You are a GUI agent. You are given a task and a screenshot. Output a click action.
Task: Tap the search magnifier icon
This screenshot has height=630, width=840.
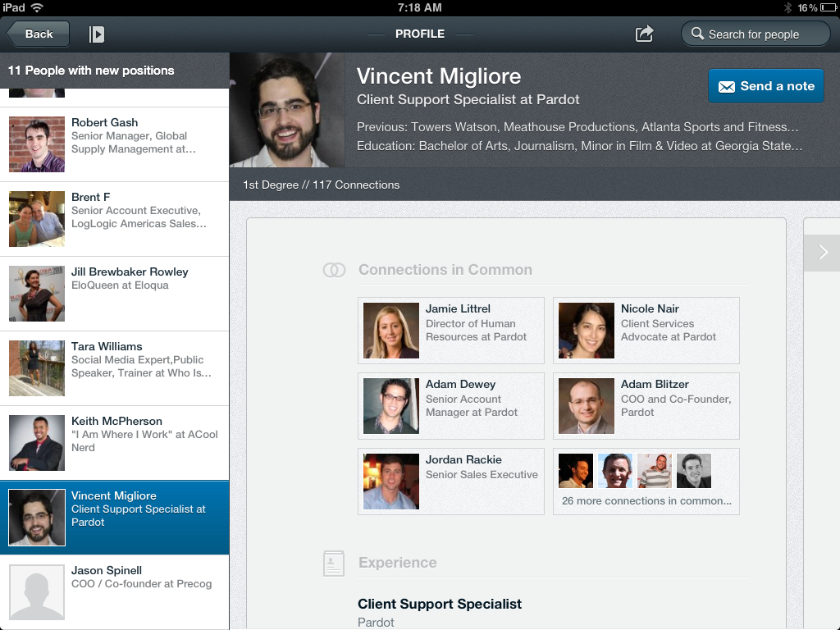(x=697, y=34)
